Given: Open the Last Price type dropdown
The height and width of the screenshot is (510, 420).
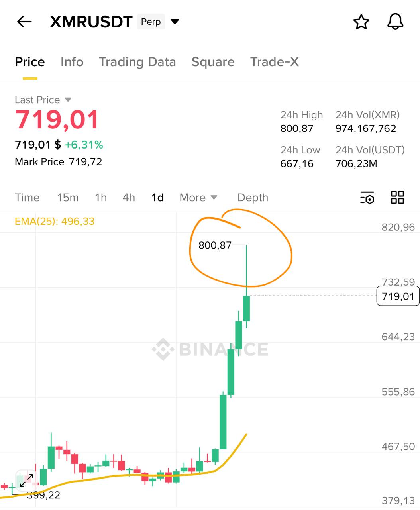Looking at the screenshot, I should [x=68, y=100].
